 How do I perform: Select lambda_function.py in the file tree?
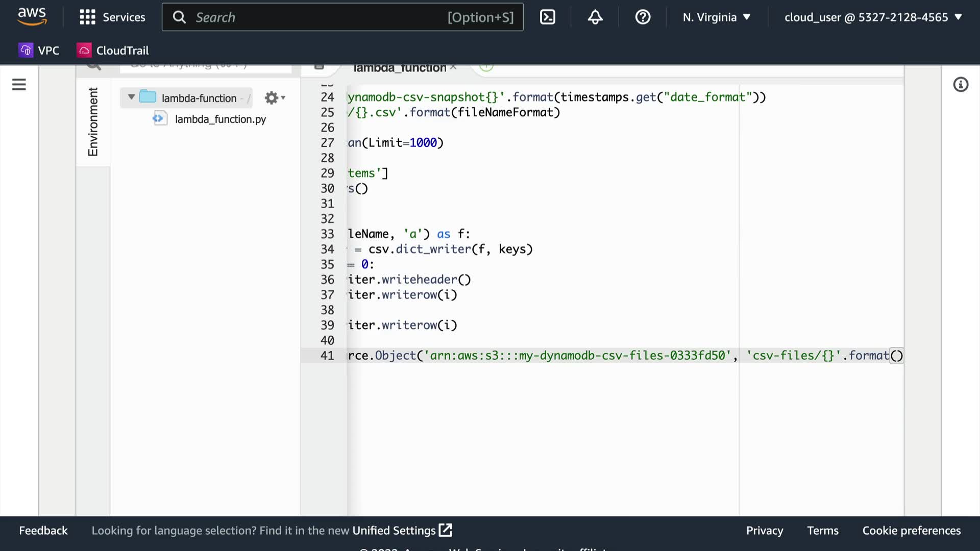pos(220,119)
